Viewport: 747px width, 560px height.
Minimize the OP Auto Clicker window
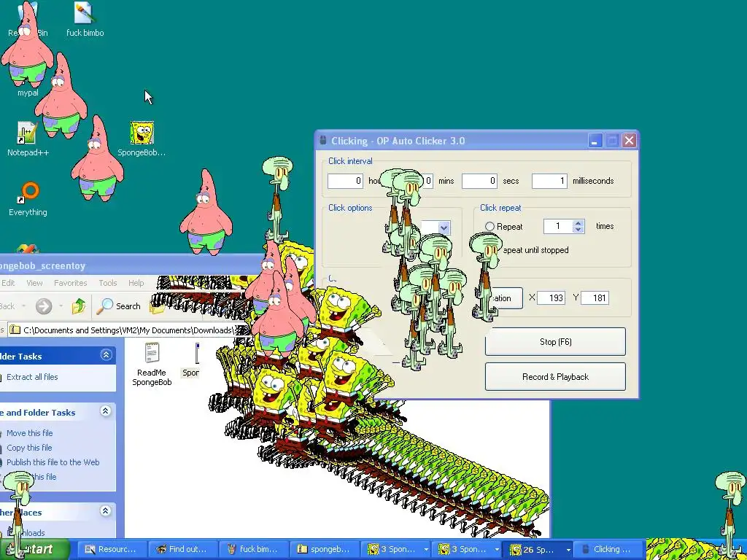click(x=595, y=141)
